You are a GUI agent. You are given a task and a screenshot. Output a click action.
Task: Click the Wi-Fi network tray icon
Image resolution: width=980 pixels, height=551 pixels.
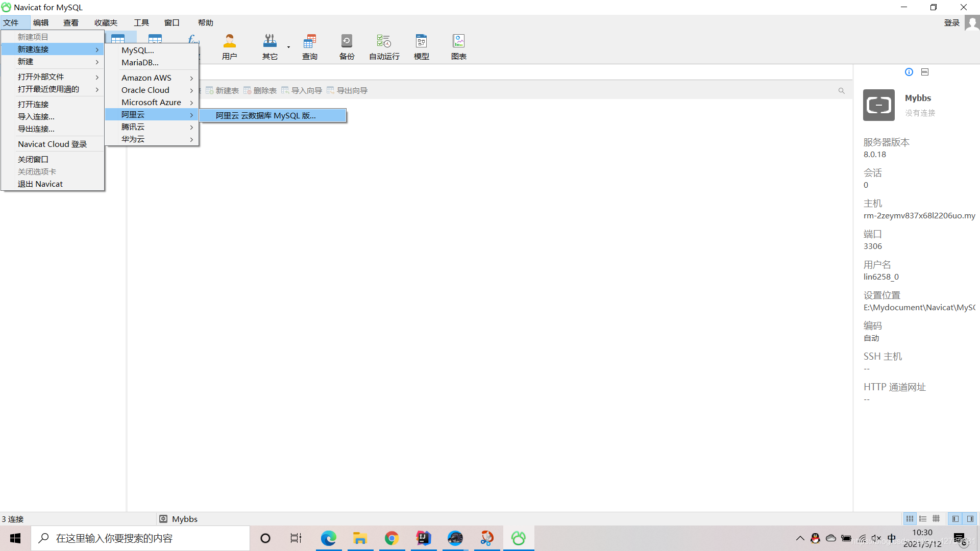(862, 538)
